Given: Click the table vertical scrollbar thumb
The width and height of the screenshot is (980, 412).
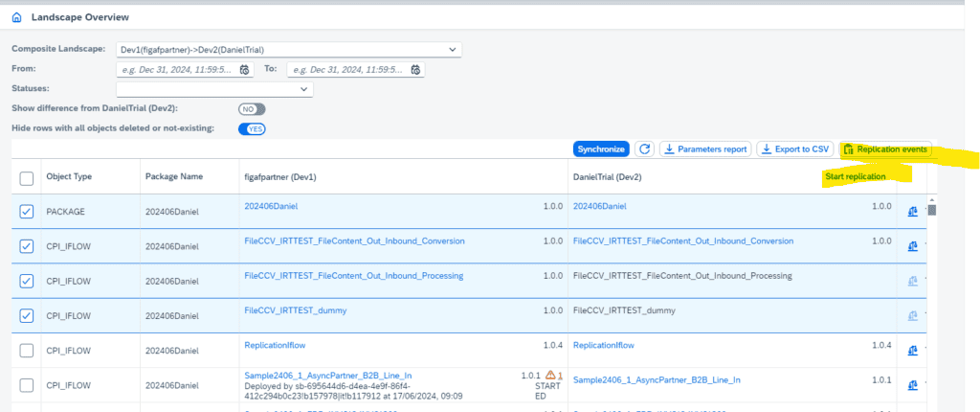Looking at the screenshot, I should tap(931, 211).
